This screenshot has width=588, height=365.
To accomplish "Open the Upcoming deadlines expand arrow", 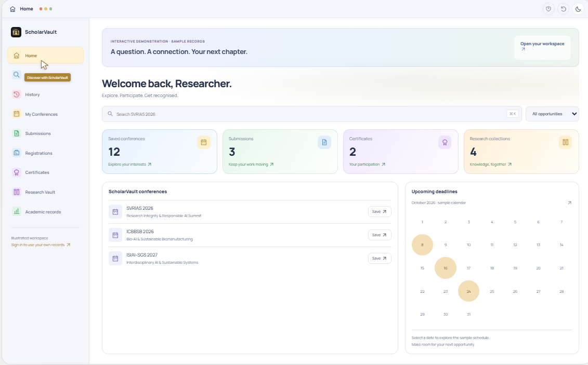I will 569,203.
